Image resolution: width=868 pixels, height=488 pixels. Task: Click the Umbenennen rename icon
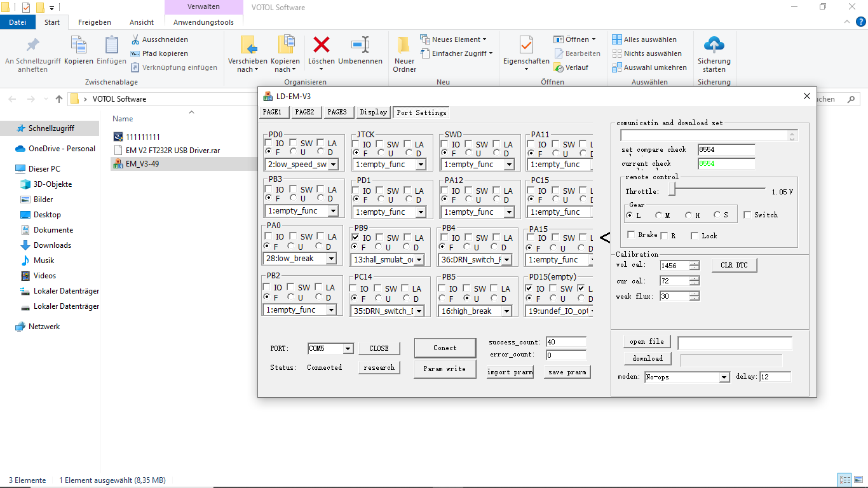tap(360, 45)
